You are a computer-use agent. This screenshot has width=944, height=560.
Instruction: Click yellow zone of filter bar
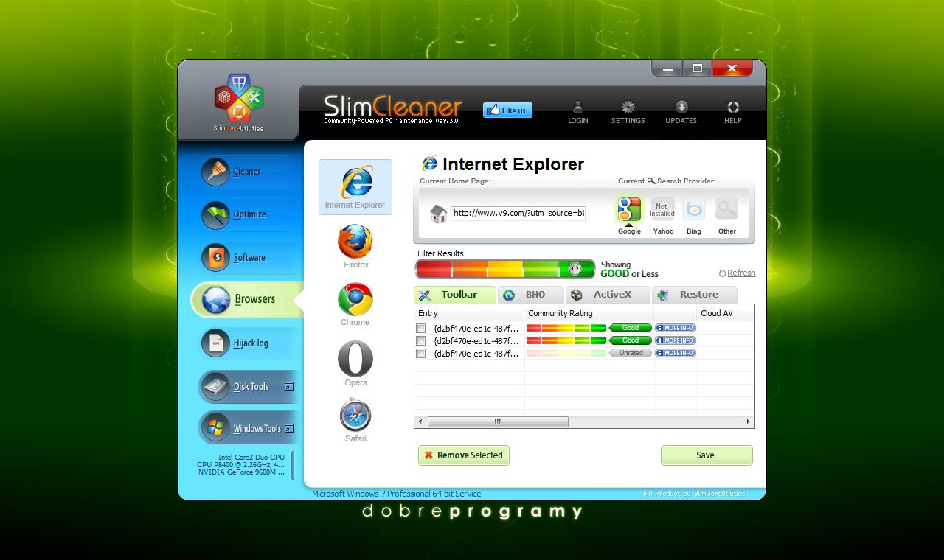click(505, 269)
